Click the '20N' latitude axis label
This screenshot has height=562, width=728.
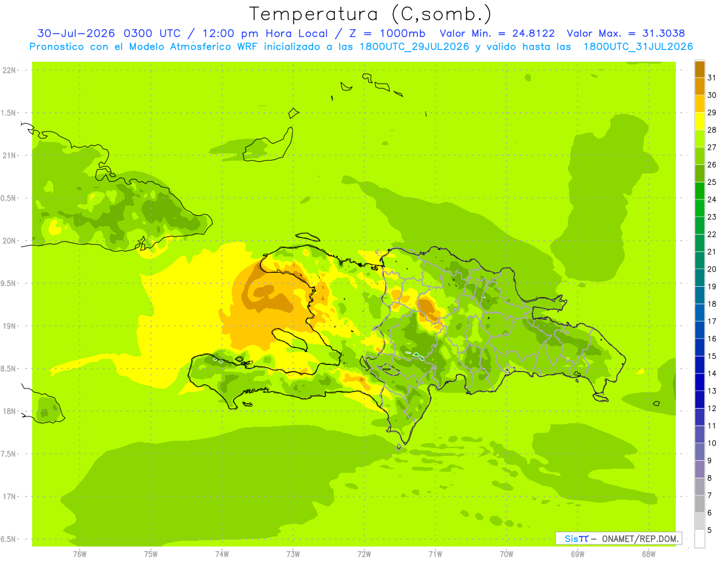9,241
